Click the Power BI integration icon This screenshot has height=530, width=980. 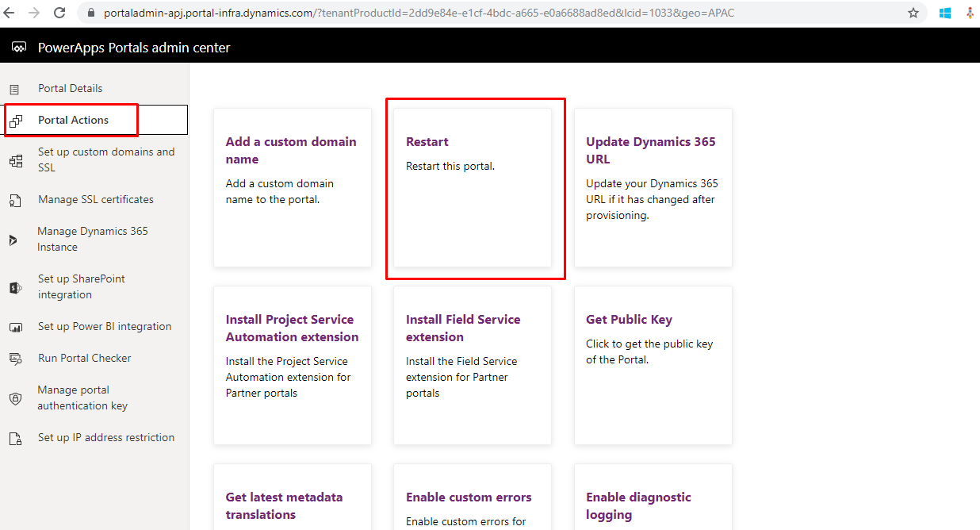(16, 327)
